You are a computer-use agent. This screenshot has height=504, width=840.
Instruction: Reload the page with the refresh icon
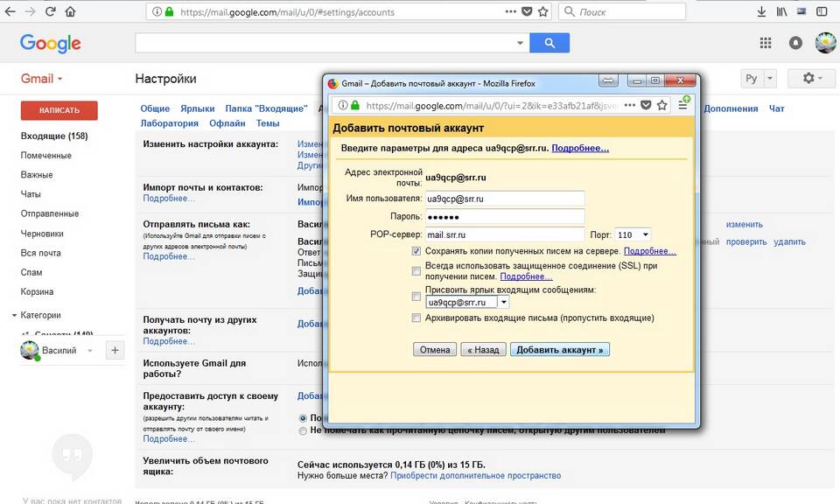[51, 11]
